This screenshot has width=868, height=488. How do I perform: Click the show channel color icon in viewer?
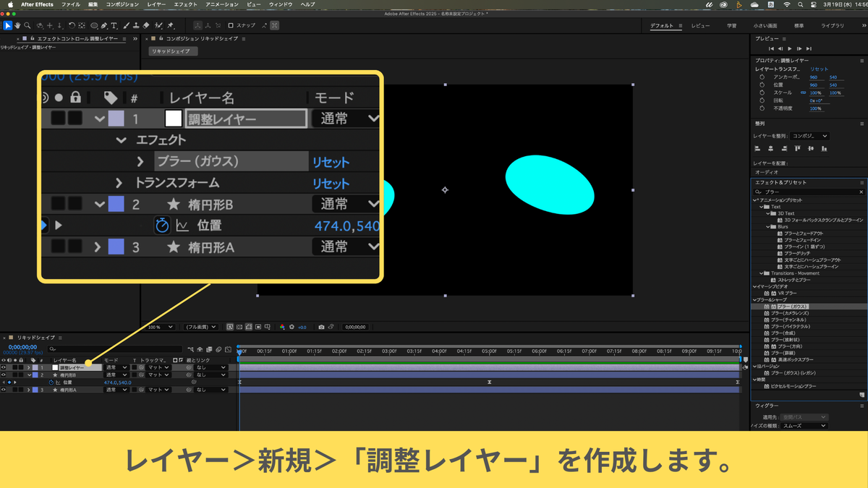click(282, 327)
